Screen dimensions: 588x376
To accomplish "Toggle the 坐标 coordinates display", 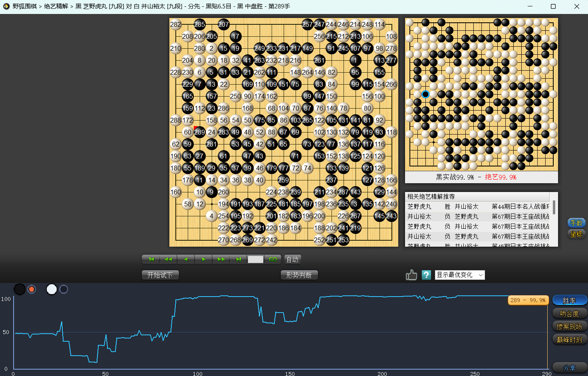I will 576,234.
